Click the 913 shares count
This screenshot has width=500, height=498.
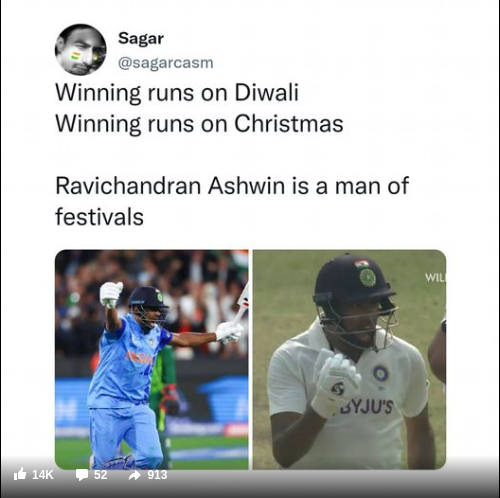(x=157, y=474)
